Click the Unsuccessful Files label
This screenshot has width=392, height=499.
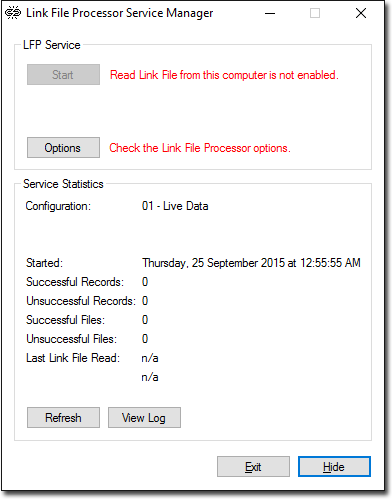coord(72,339)
